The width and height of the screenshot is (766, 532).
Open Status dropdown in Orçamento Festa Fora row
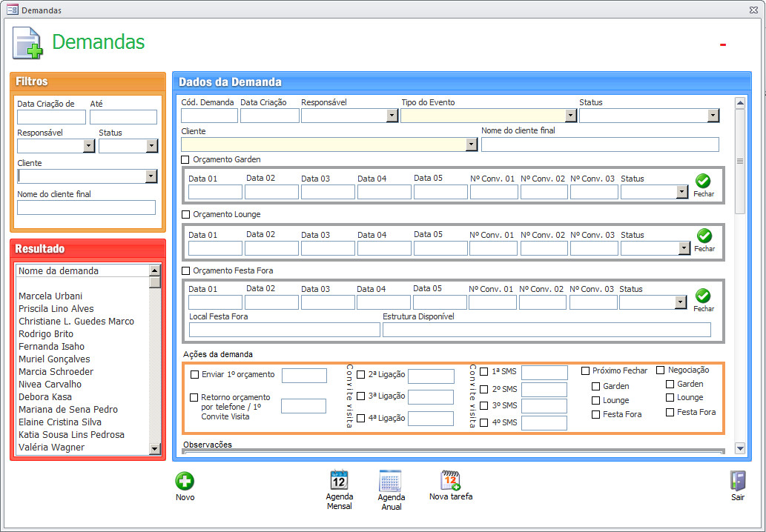click(681, 302)
